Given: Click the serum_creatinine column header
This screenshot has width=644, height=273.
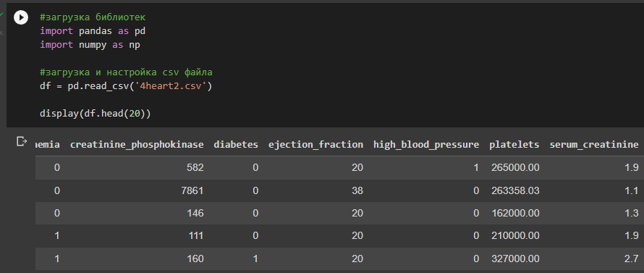Looking at the screenshot, I should pyautogui.click(x=594, y=145).
